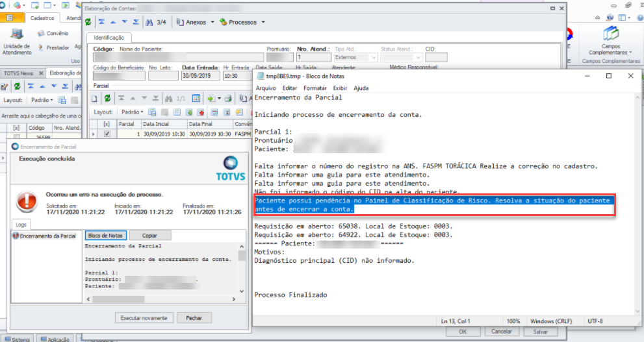Select Identificação tab

point(109,38)
